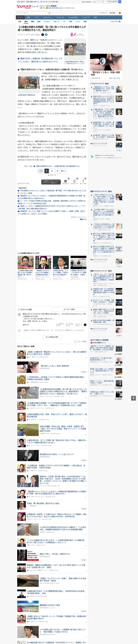Screen dimensions: 138x644
Task: Click the scroll-to-top arrow button
Action: pos(133,398)
